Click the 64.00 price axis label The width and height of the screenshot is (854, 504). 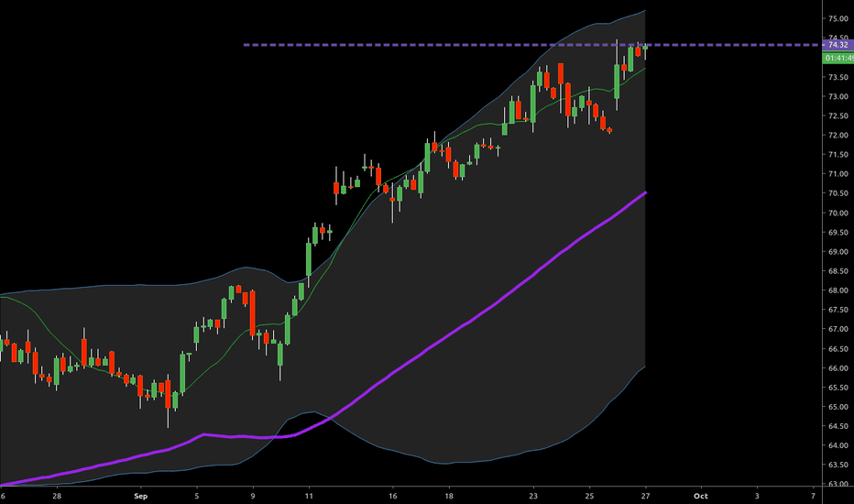[838, 445]
